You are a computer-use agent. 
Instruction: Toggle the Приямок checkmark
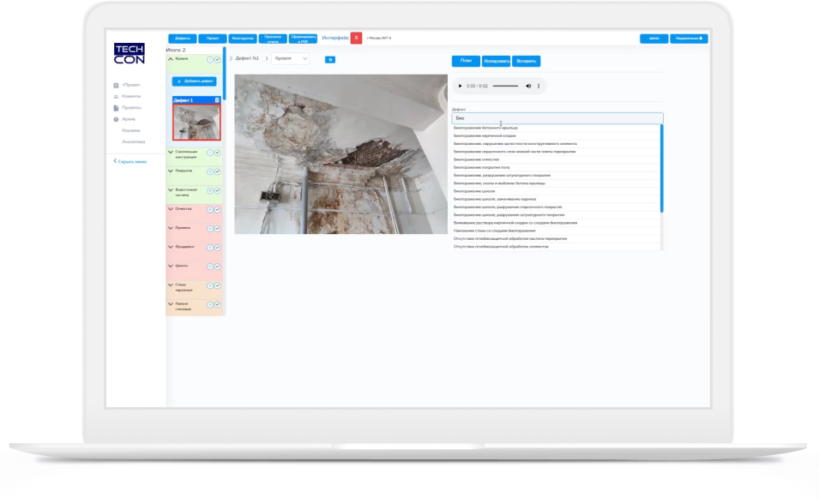point(217,229)
